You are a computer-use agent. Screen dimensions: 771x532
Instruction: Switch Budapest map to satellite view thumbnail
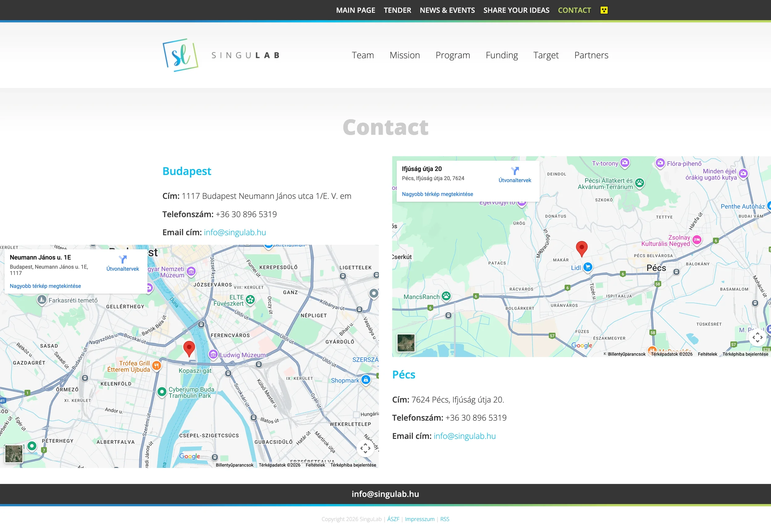point(14,454)
